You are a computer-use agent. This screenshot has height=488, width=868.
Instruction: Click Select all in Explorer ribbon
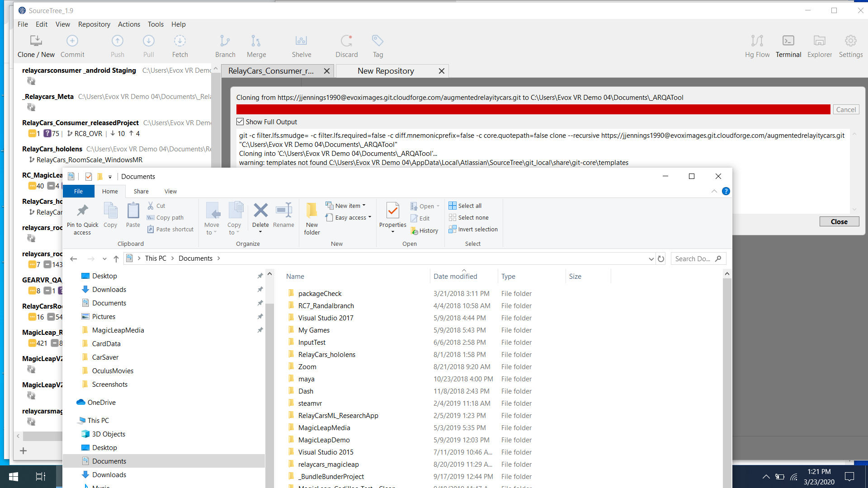(x=465, y=206)
